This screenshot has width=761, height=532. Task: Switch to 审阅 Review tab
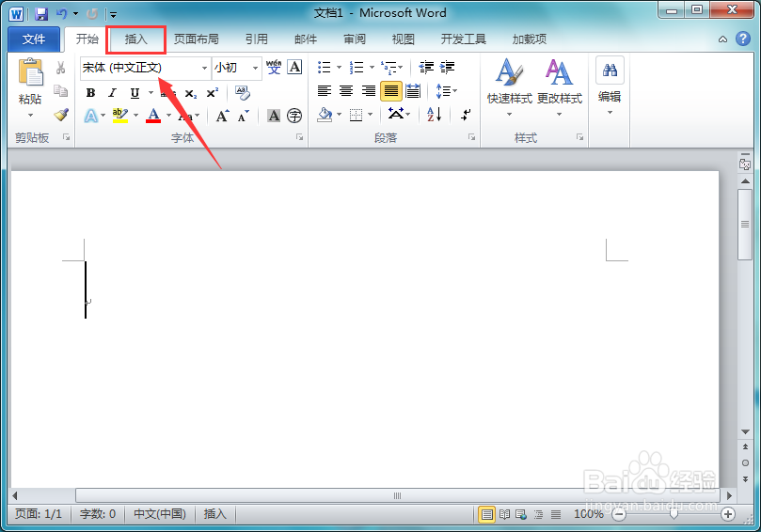coord(355,39)
